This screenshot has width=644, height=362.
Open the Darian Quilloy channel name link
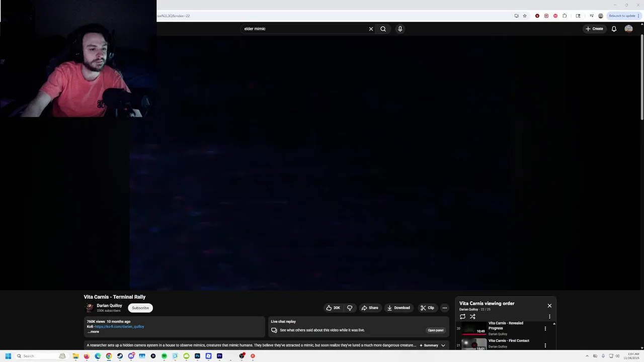click(x=109, y=306)
